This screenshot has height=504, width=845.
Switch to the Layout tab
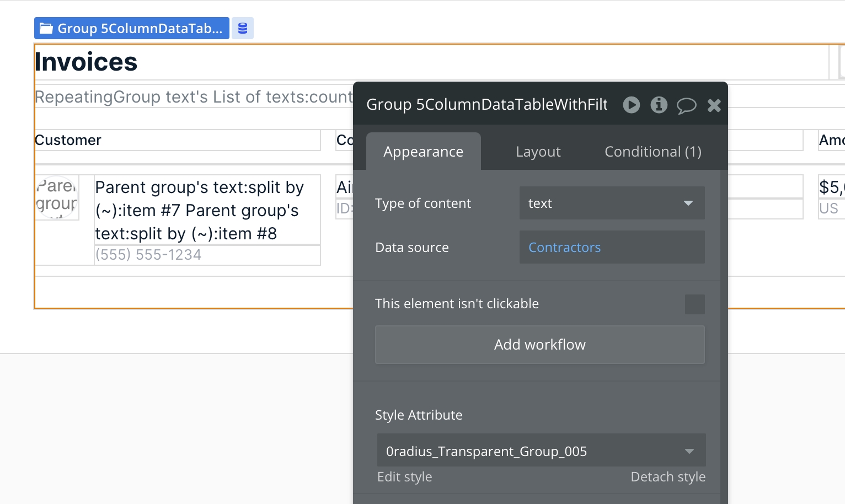538,152
